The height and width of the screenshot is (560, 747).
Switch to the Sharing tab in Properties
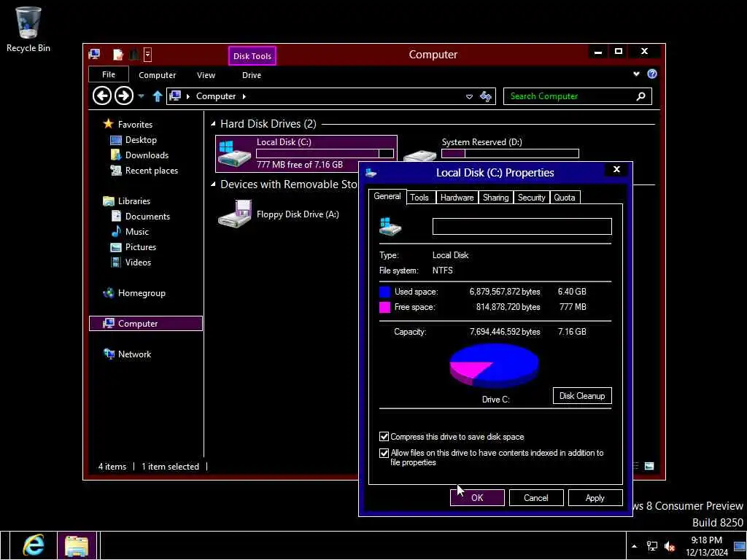[x=495, y=198]
